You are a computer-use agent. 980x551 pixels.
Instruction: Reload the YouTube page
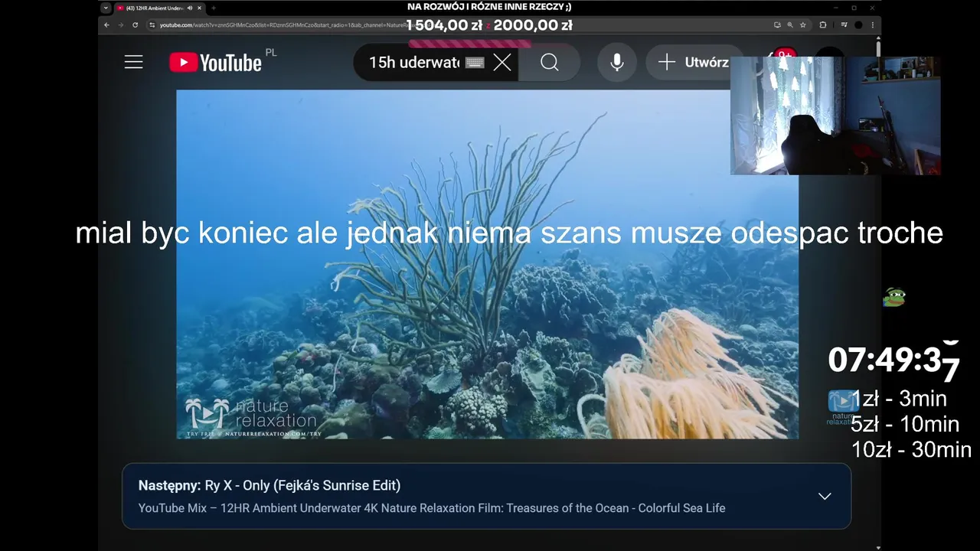[x=136, y=24]
